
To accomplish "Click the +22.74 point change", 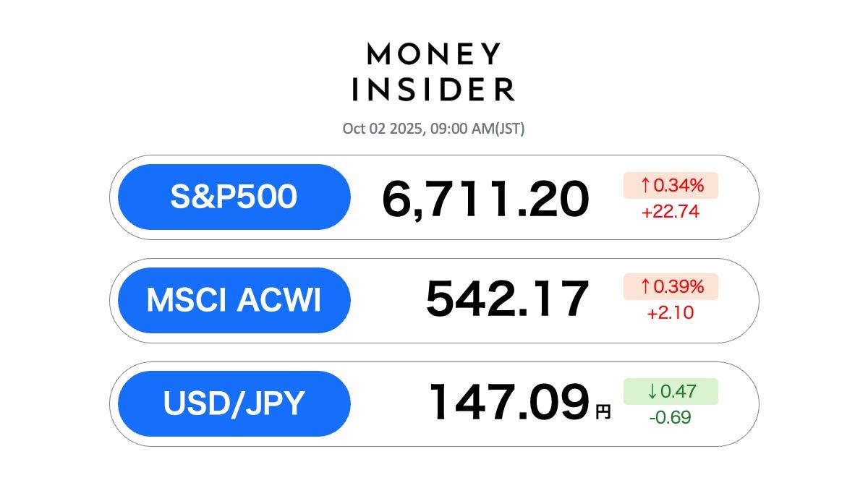I will coord(671,213).
